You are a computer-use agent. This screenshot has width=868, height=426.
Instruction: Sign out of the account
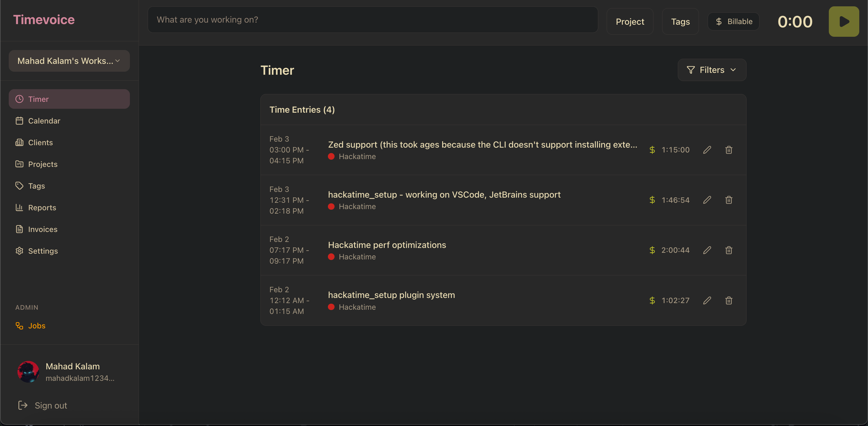[x=51, y=406]
